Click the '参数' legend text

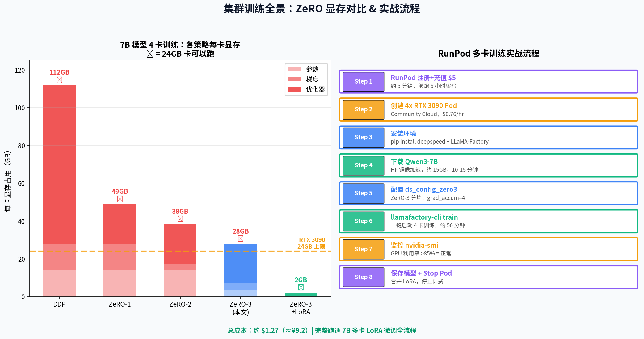[x=312, y=69]
